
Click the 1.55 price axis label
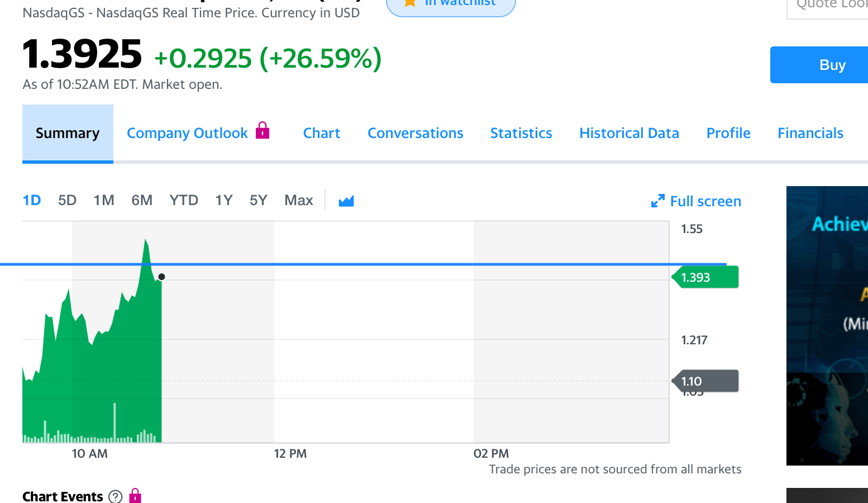pyautogui.click(x=692, y=229)
